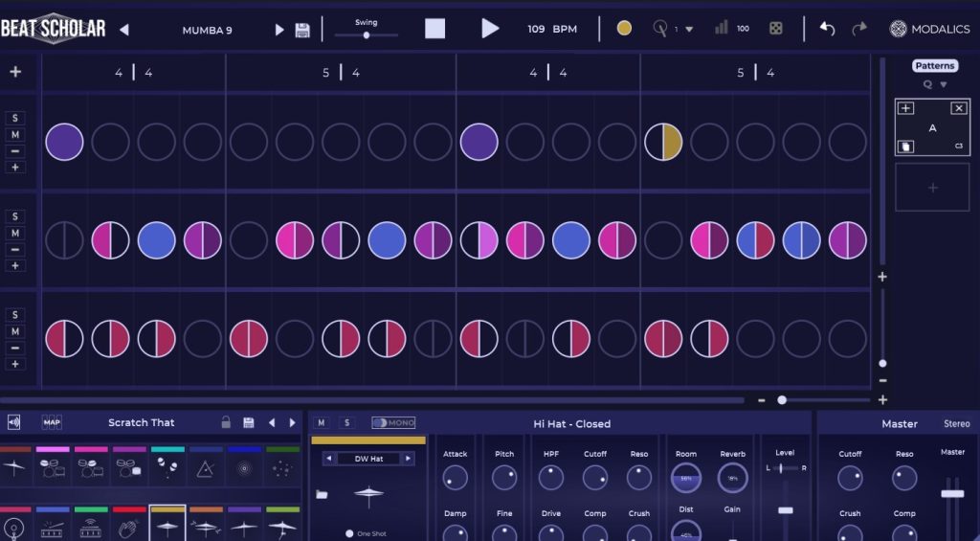This screenshot has height=541, width=980.
Task: Click the Stereo label in Master
Action: click(956, 423)
